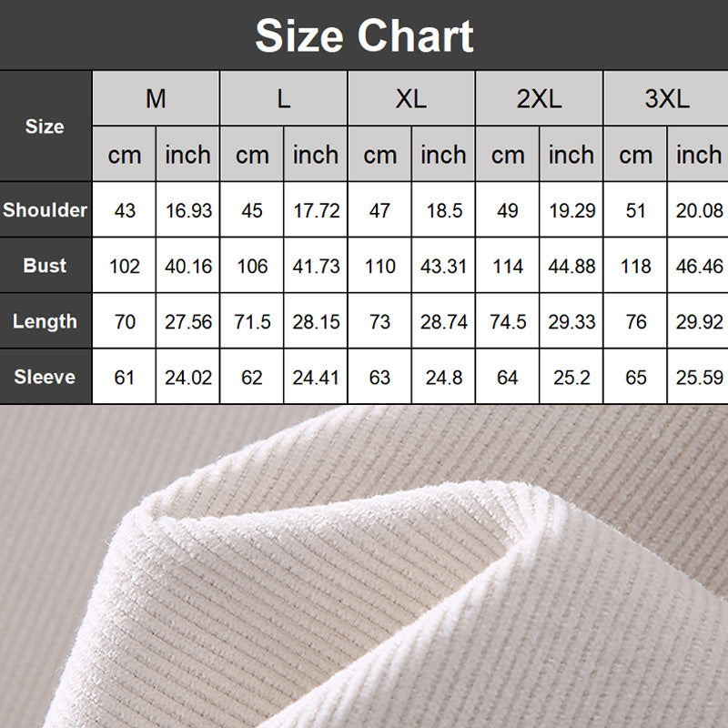Click the 61 cm sleeve cell
This screenshot has height=728, width=728.
click(x=125, y=377)
